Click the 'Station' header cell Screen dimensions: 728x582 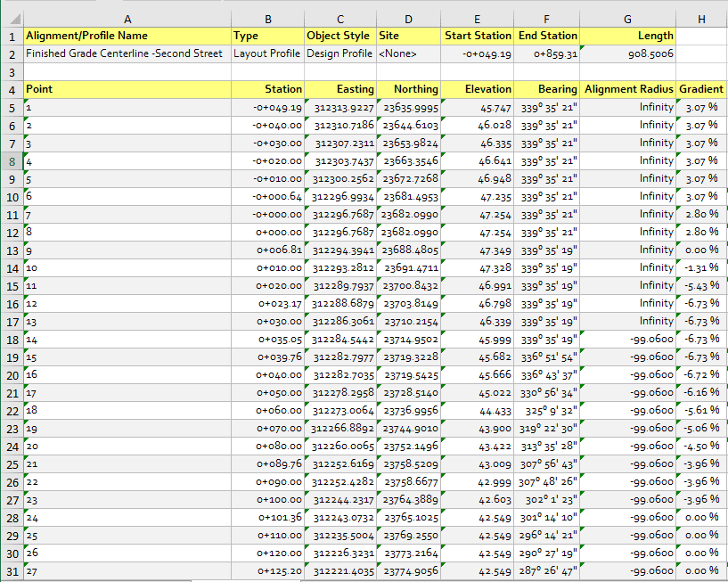pos(268,90)
